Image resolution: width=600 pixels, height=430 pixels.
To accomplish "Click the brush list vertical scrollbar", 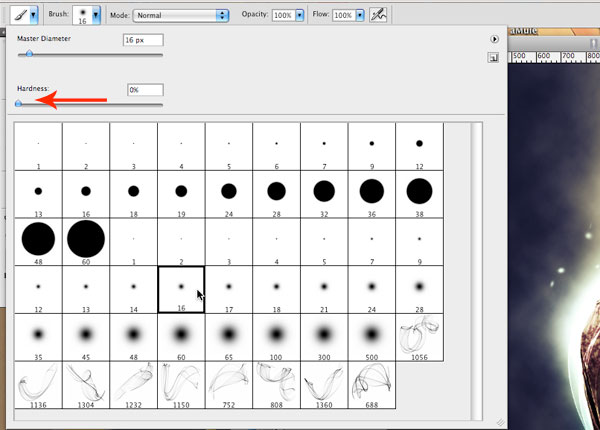I will (477, 271).
